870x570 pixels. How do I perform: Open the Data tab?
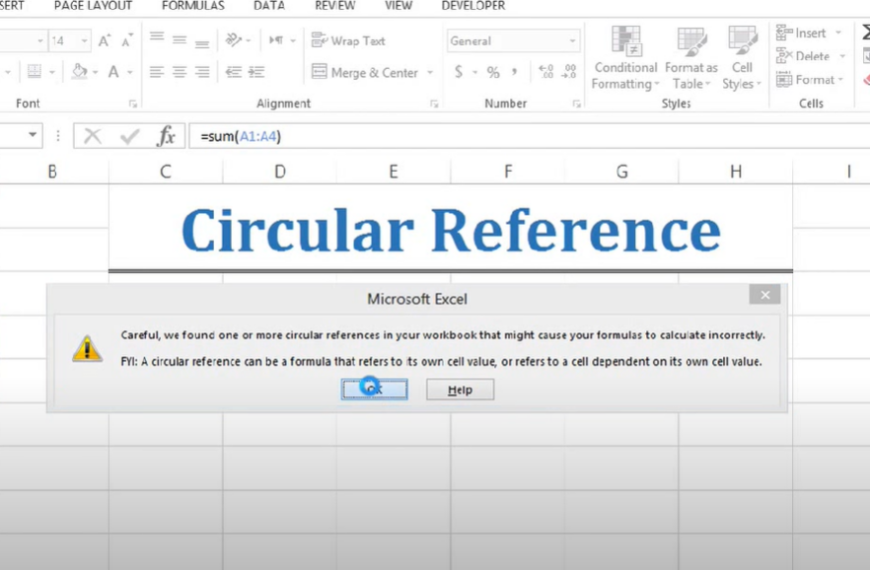(x=269, y=6)
